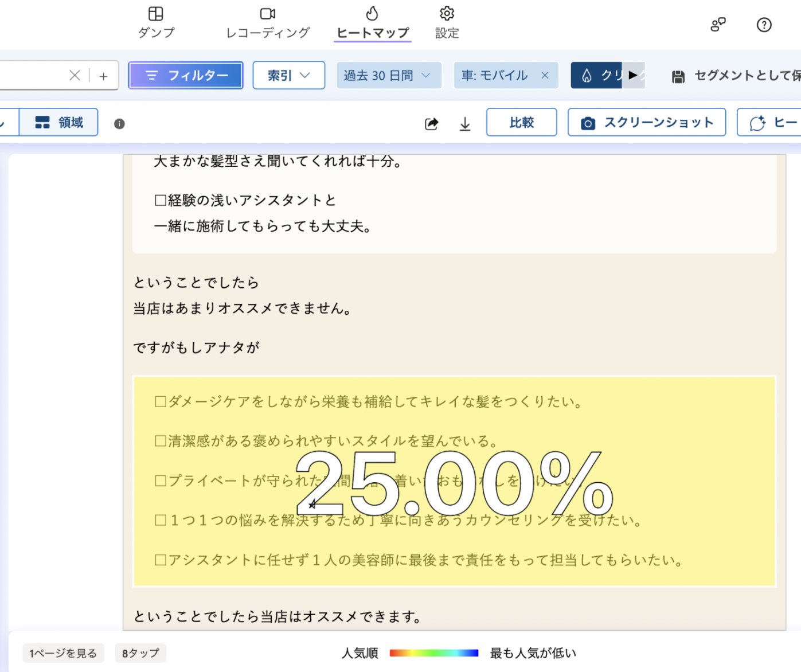Click the plus icon beside the URL field
The width and height of the screenshot is (801, 672).
coord(103,76)
